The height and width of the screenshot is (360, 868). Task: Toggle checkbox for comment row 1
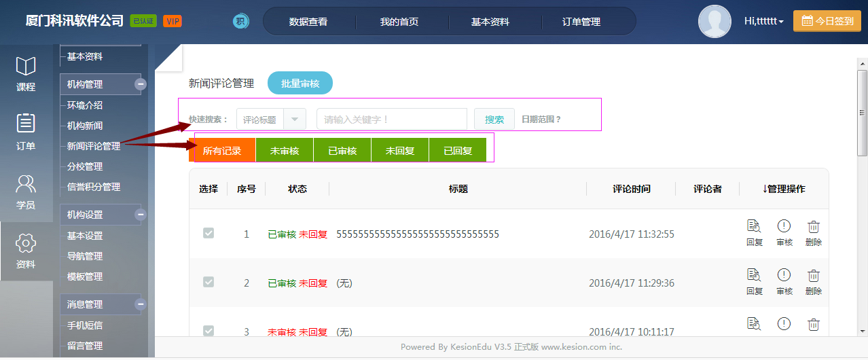click(209, 233)
